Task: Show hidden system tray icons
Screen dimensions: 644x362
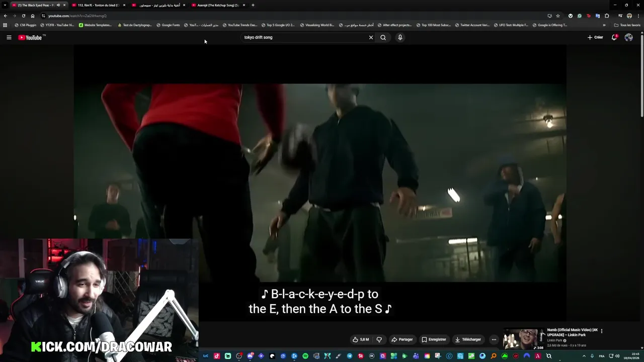Action: 584,356
